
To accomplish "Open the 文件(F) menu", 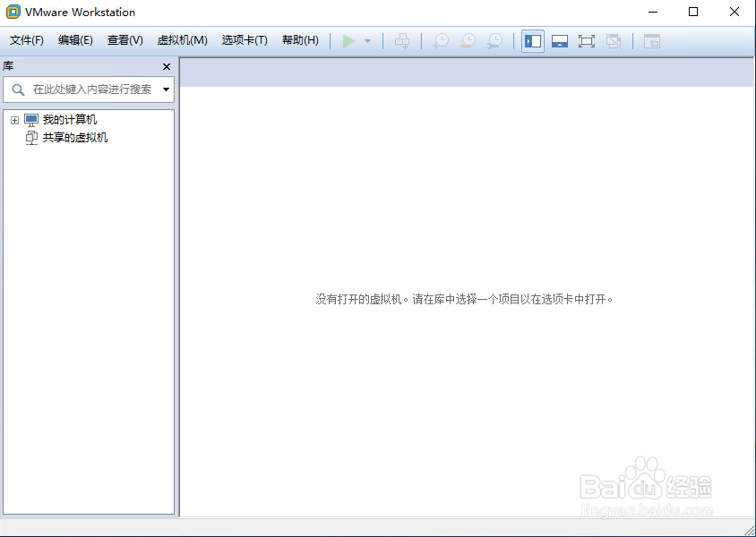I will pyautogui.click(x=26, y=39).
